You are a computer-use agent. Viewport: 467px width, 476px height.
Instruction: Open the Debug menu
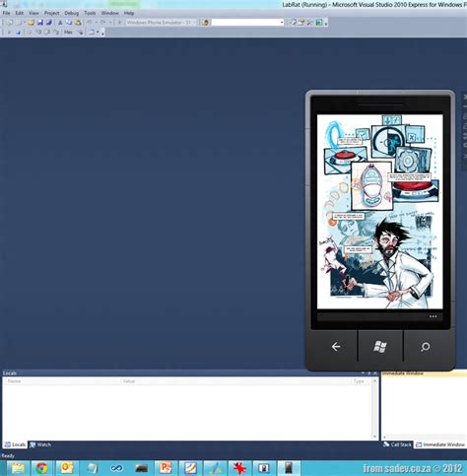pos(72,13)
